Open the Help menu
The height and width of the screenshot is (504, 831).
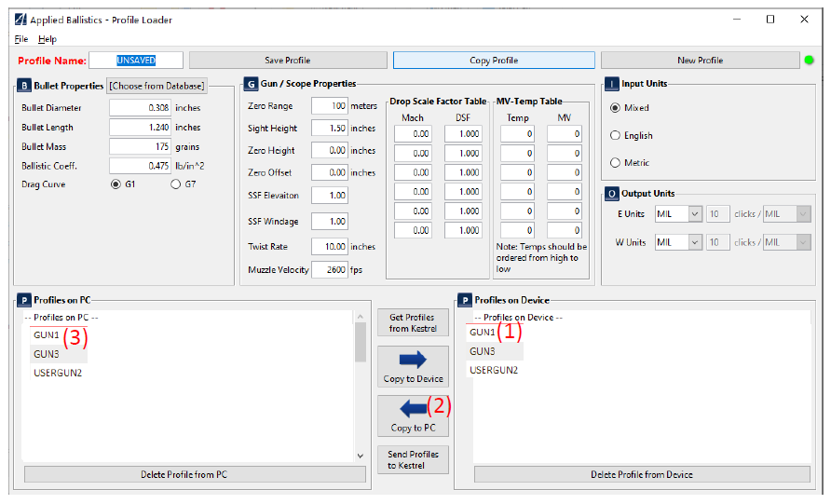pyautogui.click(x=48, y=39)
